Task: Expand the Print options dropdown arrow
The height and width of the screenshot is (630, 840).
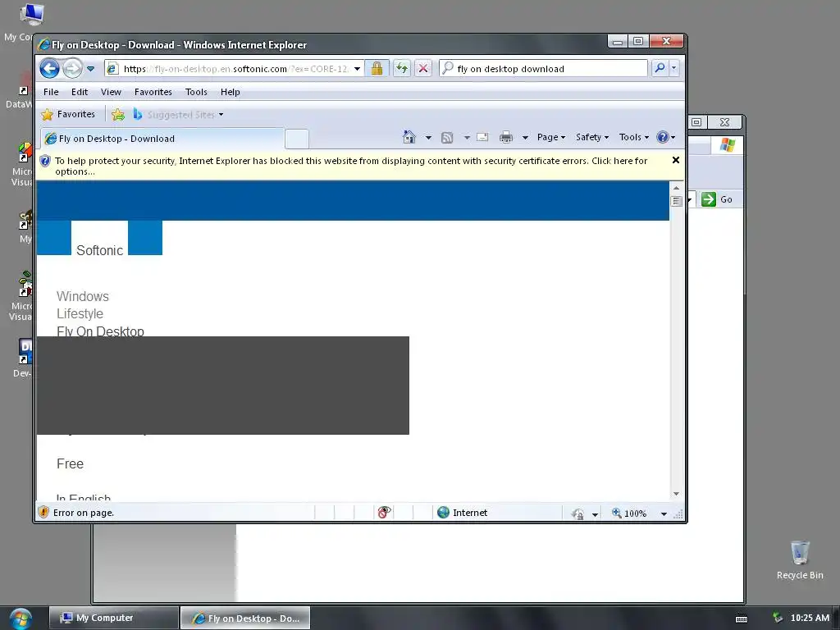Action: tap(526, 138)
